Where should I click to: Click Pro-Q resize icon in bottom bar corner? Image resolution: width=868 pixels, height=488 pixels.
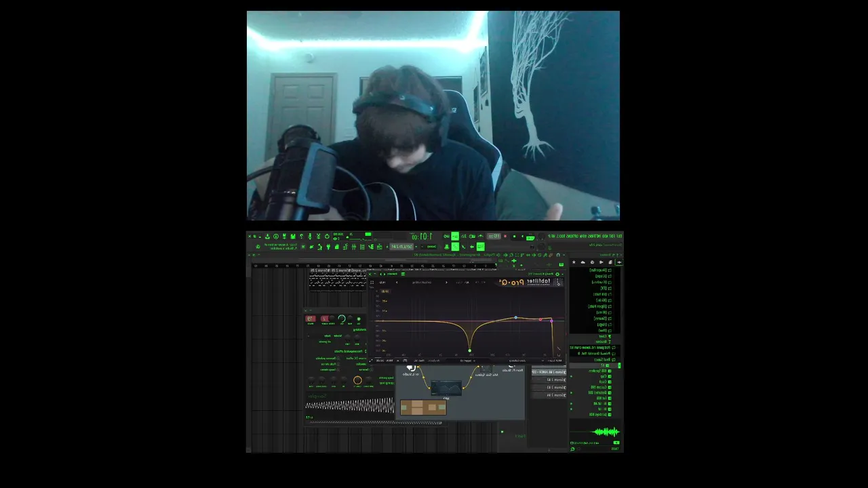tap(371, 361)
